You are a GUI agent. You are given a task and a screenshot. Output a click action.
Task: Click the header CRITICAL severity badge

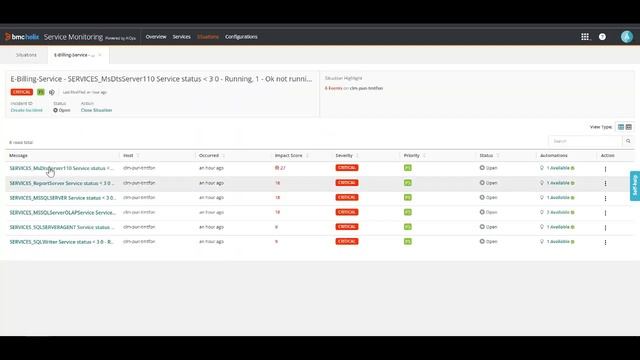[x=22, y=92]
